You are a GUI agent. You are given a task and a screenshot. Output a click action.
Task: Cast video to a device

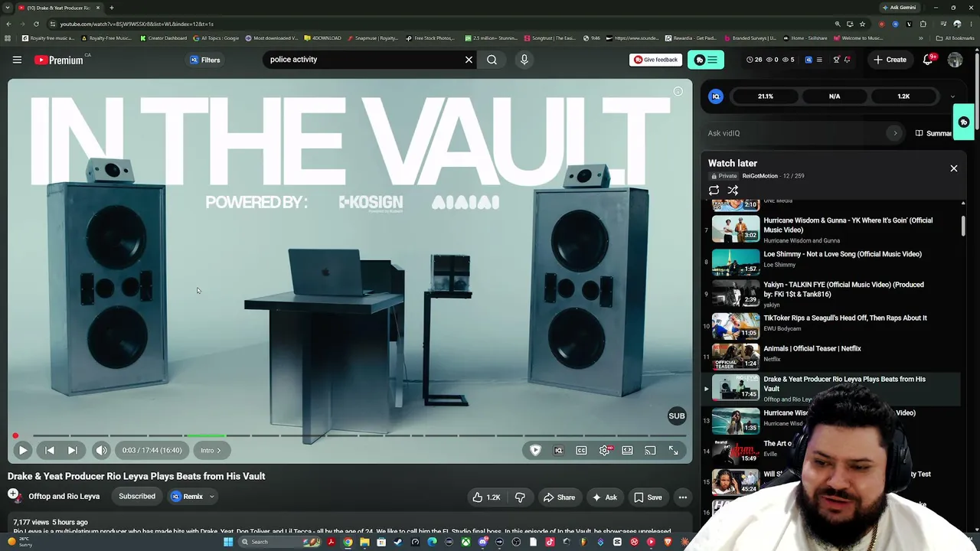coord(650,451)
